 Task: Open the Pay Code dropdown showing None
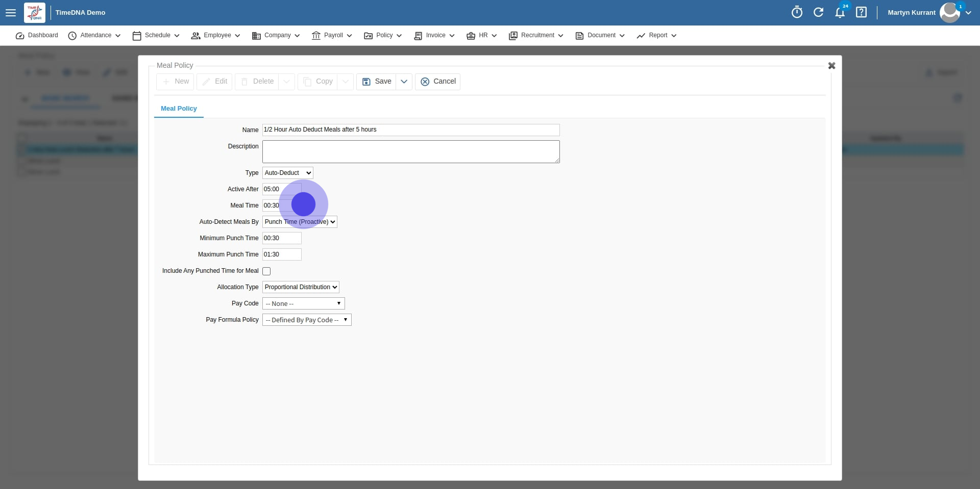[303, 303]
